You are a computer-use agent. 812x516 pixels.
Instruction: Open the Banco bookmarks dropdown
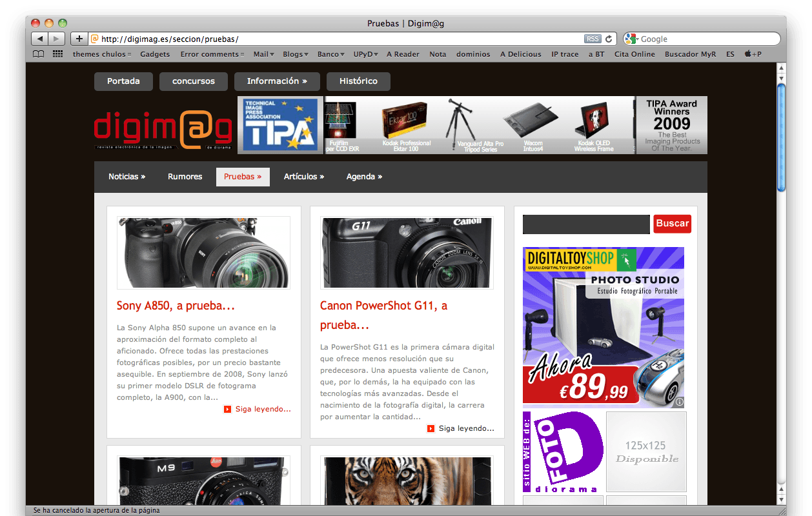pos(330,54)
